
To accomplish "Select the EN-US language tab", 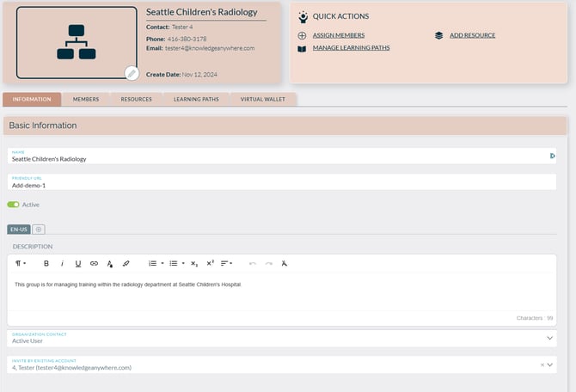I will (x=19, y=230).
